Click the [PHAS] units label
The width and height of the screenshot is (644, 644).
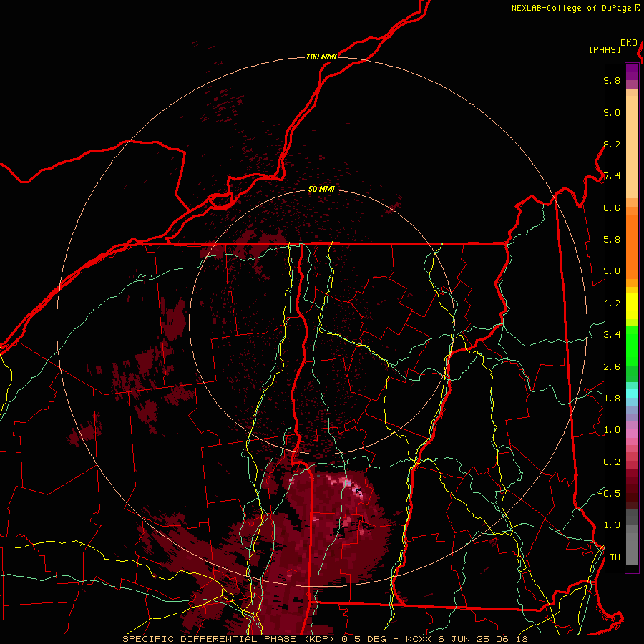(x=605, y=49)
